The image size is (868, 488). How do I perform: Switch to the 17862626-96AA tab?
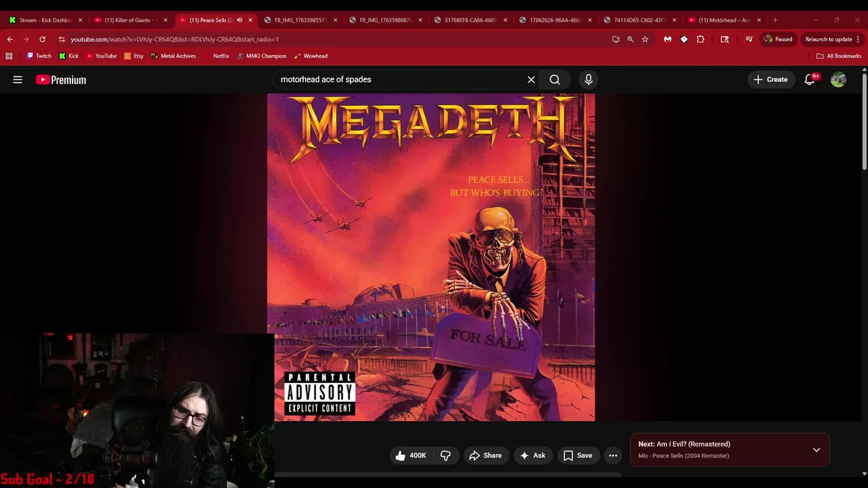pyautogui.click(x=555, y=20)
